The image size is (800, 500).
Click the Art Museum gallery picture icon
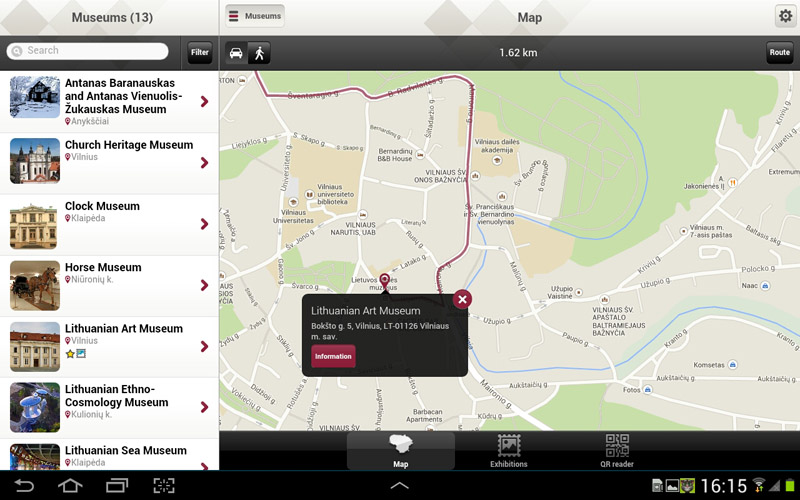pyautogui.click(x=81, y=353)
